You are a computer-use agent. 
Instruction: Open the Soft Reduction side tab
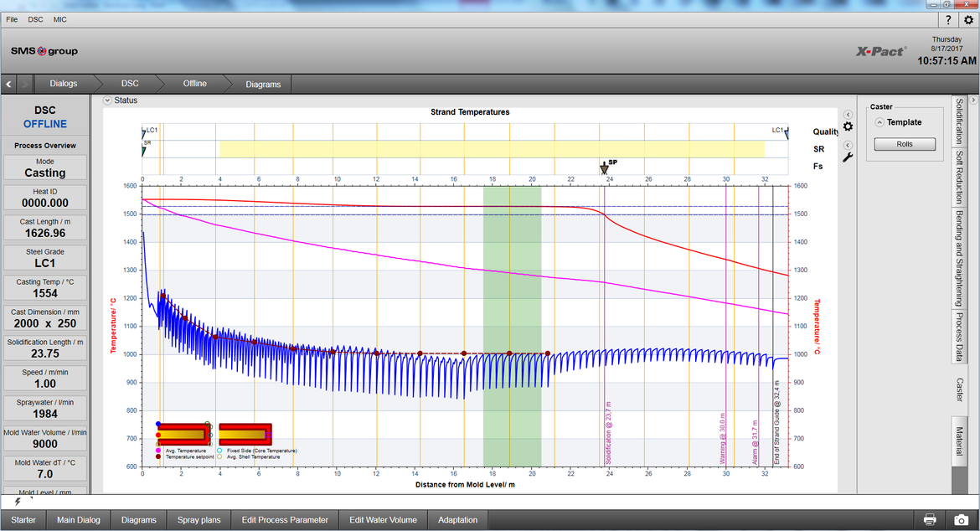click(x=959, y=178)
